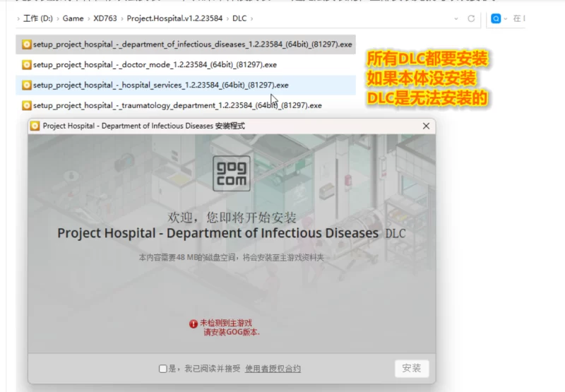Expand search options dropdown arrow
Image resolution: width=565 pixels, height=392 pixels.
(506, 19)
